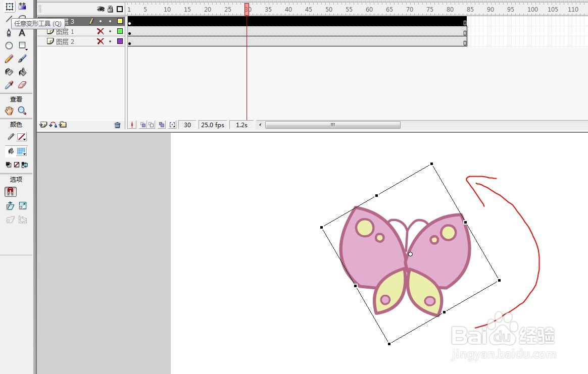This screenshot has height=374, width=588.
Task: Reset colors to black and white
Action: click(8, 165)
